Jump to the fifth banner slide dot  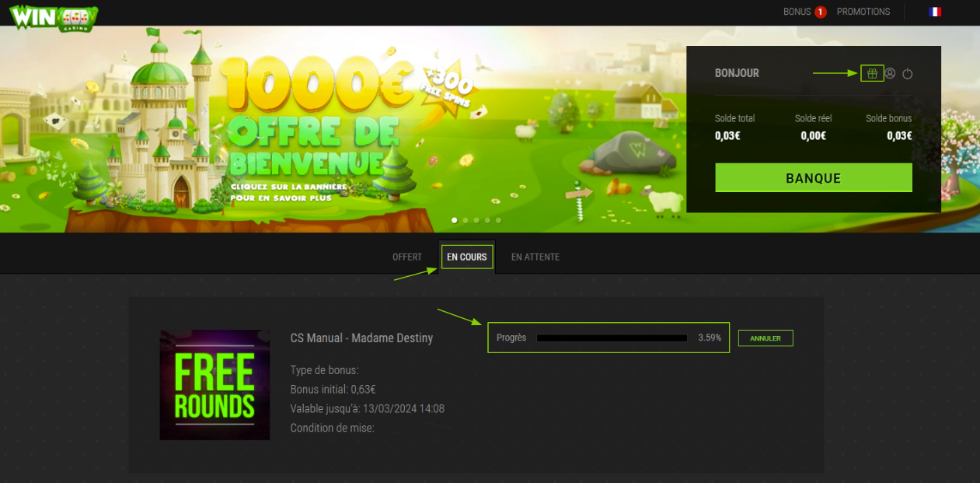498,220
